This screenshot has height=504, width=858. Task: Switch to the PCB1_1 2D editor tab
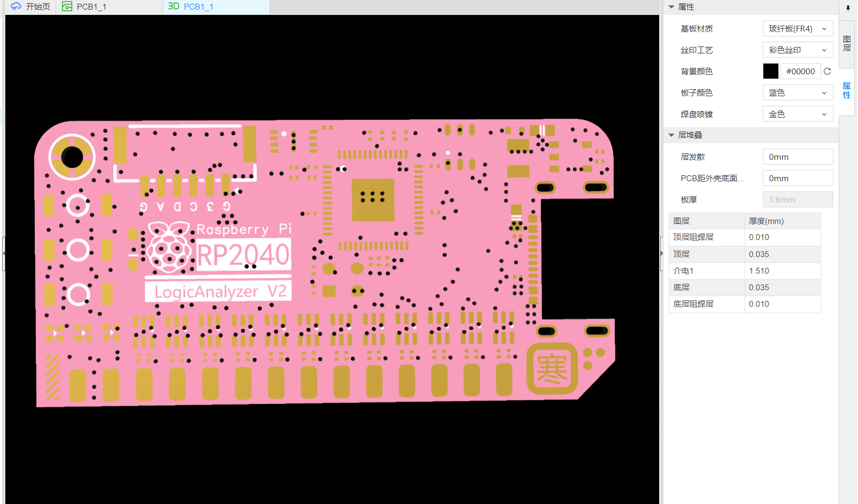86,7
